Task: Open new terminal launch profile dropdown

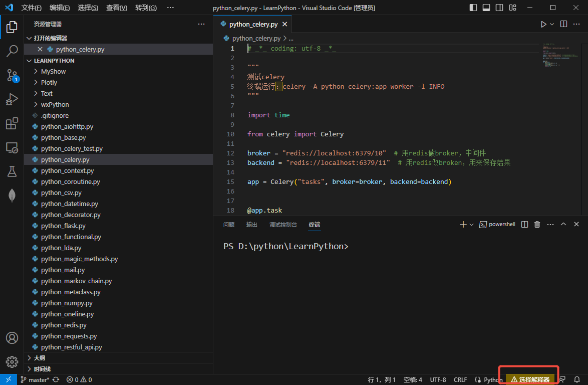Action: [x=471, y=225]
